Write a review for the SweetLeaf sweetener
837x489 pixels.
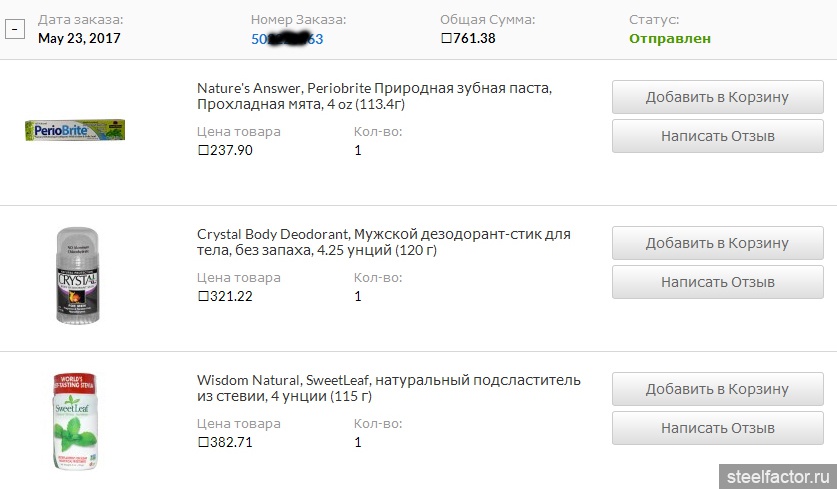click(717, 428)
